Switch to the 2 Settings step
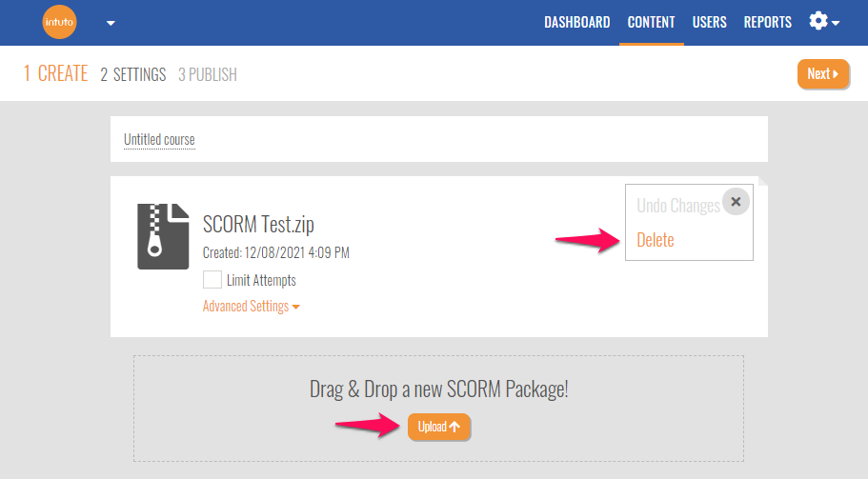The width and height of the screenshot is (868, 479). (x=133, y=74)
